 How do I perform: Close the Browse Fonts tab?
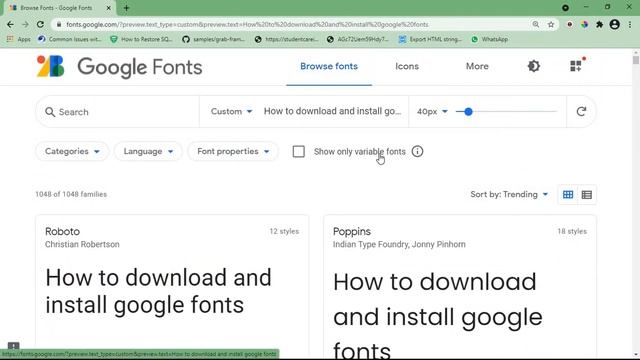(109, 8)
